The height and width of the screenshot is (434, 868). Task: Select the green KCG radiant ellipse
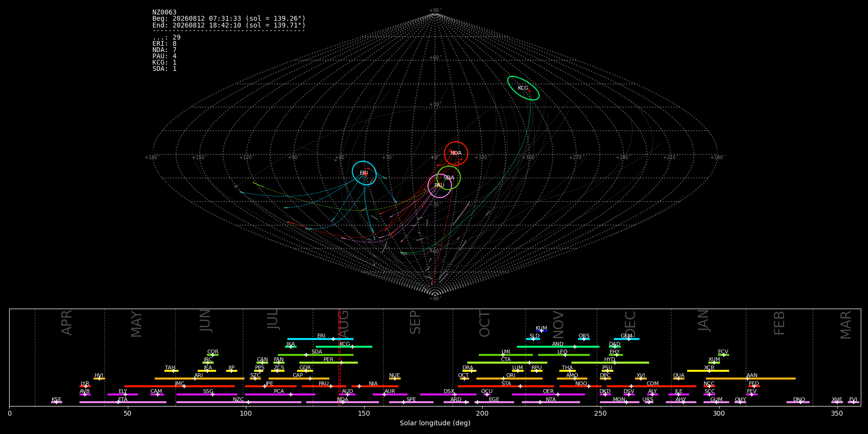pyautogui.click(x=523, y=88)
